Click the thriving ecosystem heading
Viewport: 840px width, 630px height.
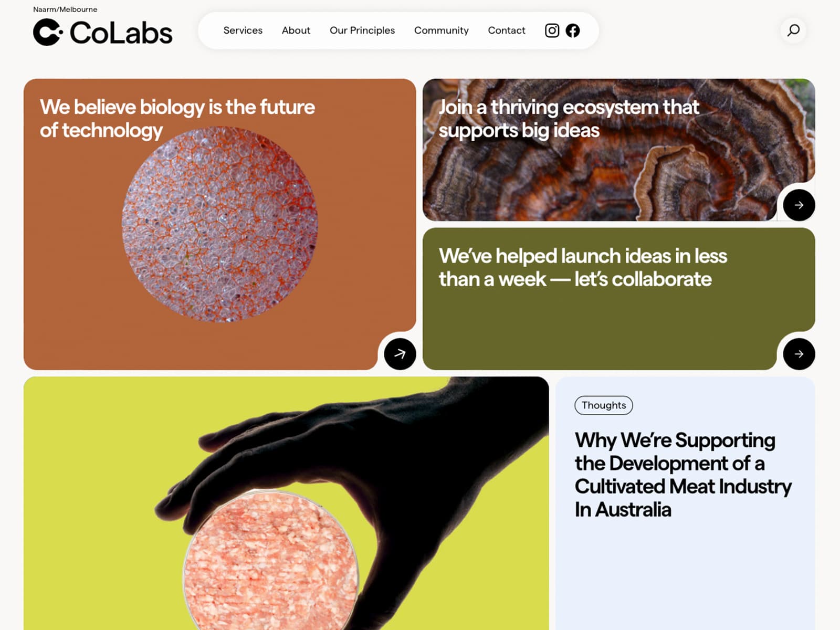point(569,119)
